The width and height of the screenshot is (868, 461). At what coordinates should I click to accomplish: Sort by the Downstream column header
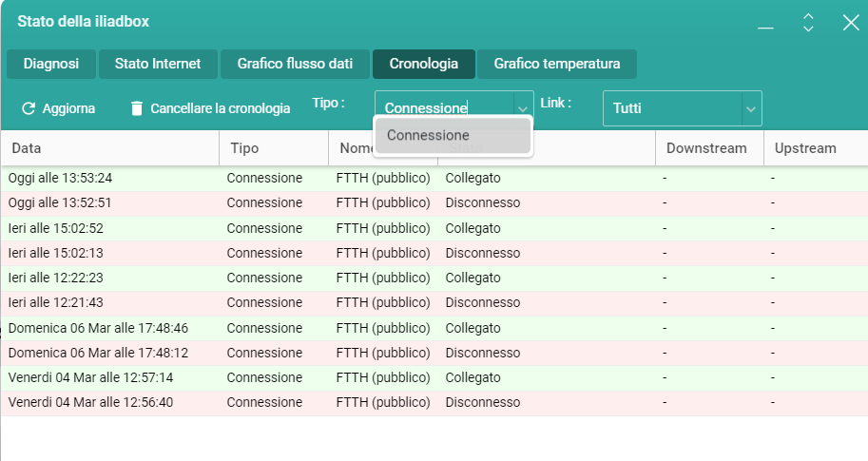point(709,147)
